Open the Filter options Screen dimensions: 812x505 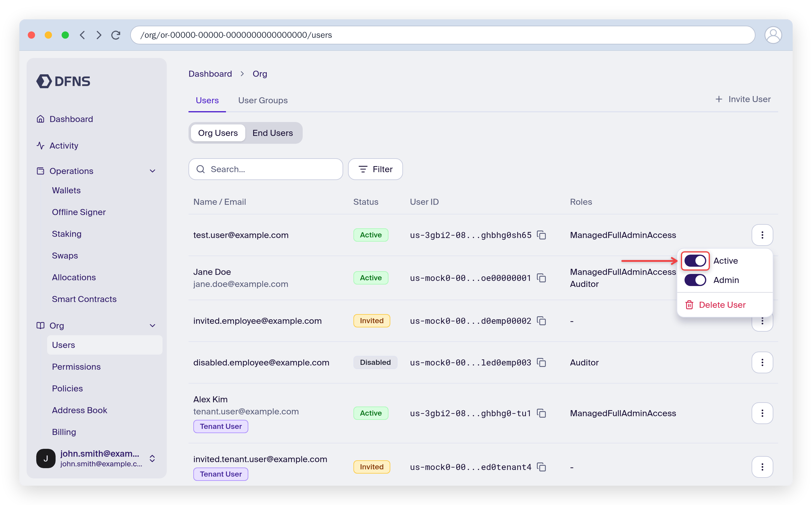pos(375,169)
